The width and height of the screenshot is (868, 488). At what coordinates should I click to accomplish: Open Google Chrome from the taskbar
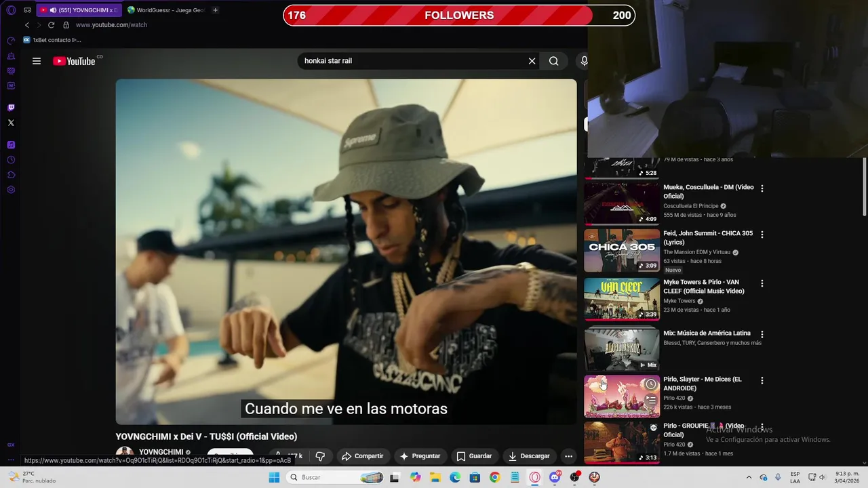494,477
